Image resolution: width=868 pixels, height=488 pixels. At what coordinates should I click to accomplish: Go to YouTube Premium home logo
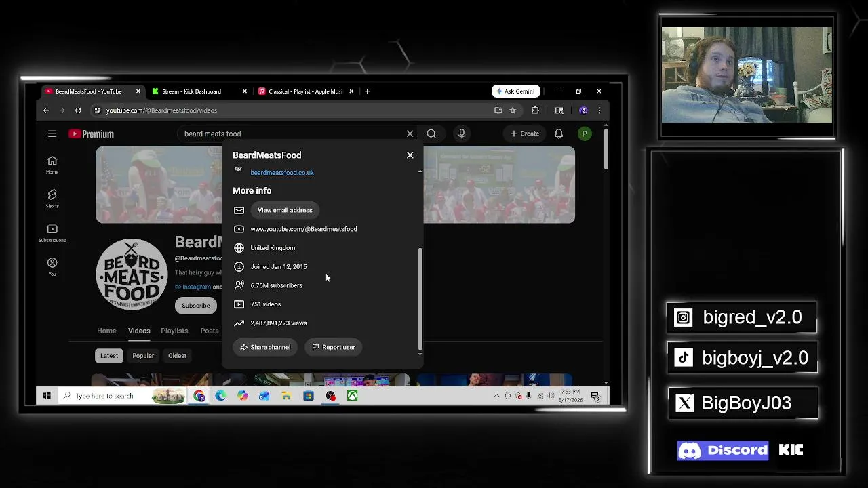click(x=91, y=134)
